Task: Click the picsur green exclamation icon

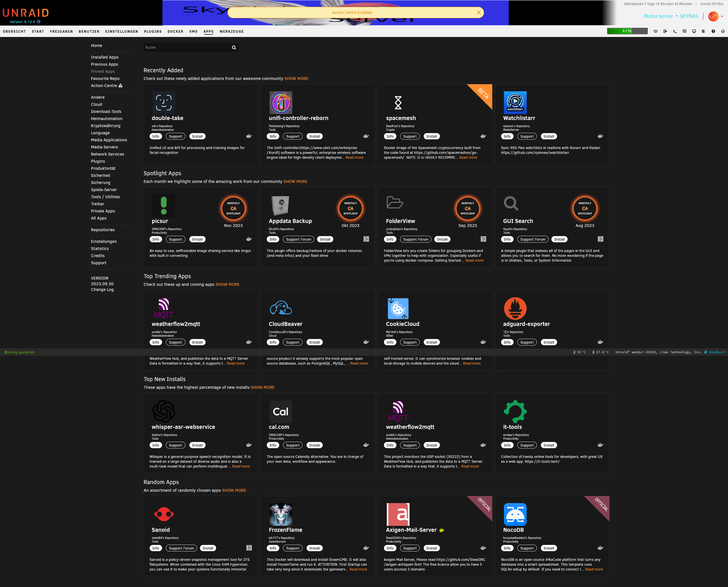Action: point(163,205)
